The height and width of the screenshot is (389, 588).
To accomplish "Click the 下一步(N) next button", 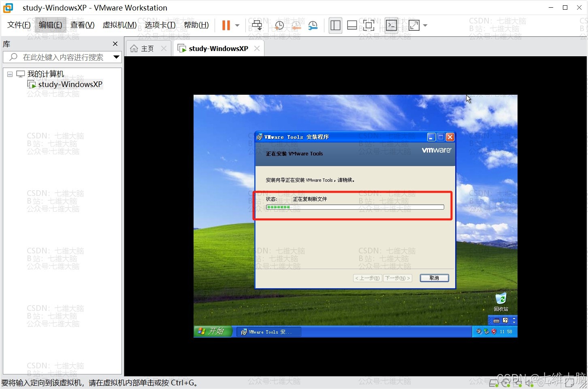I will (x=398, y=278).
